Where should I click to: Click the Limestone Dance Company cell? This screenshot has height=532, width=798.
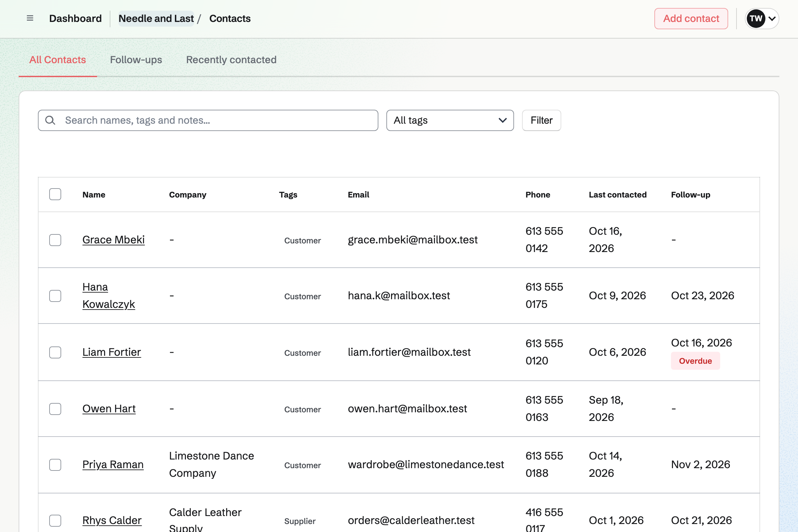coord(211,464)
